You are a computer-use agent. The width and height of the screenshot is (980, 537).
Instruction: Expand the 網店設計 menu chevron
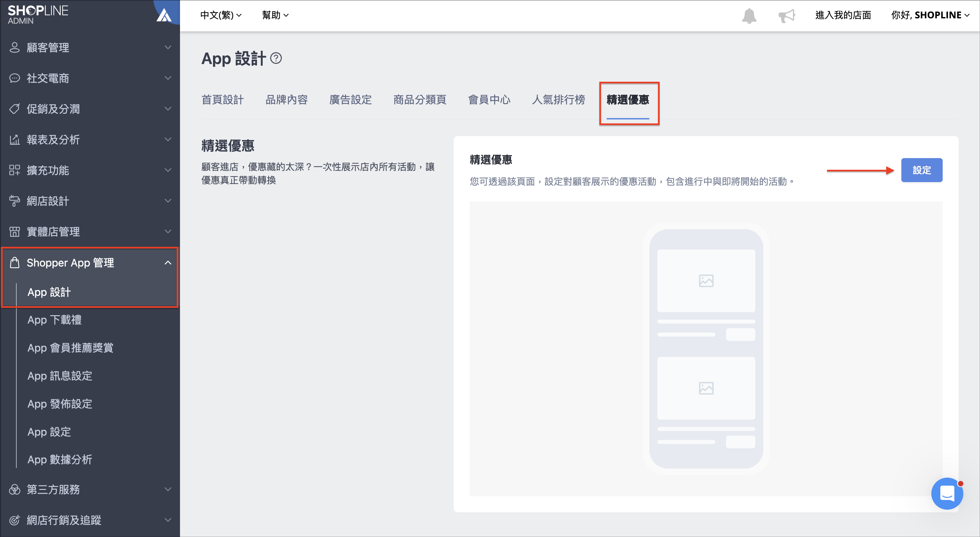coord(168,201)
